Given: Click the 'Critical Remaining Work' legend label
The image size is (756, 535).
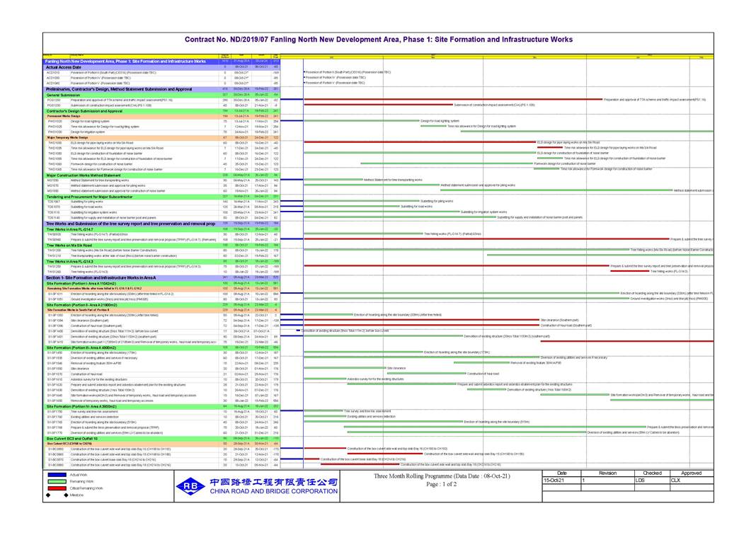Looking at the screenshot, I should (86, 488).
